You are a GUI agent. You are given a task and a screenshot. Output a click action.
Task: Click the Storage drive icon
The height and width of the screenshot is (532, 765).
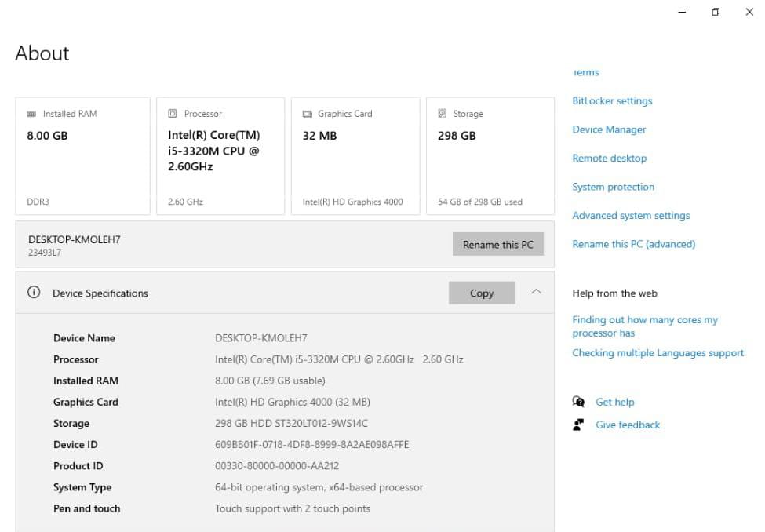pos(443,114)
